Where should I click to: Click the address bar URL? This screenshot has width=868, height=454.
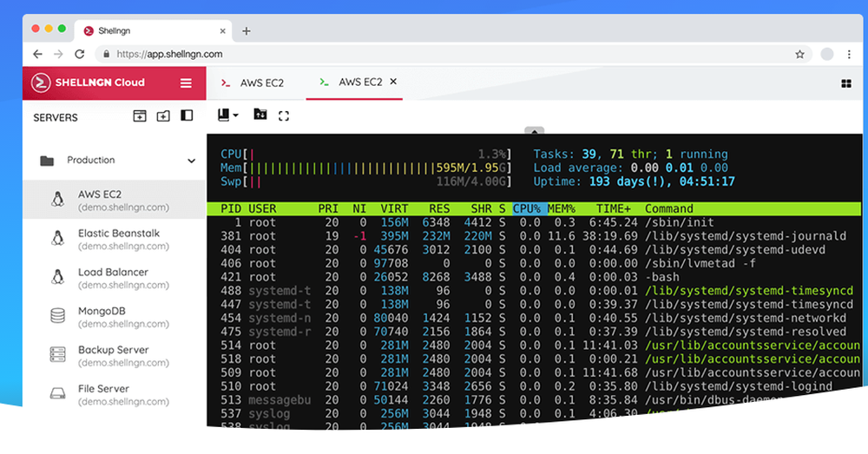(169, 55)
